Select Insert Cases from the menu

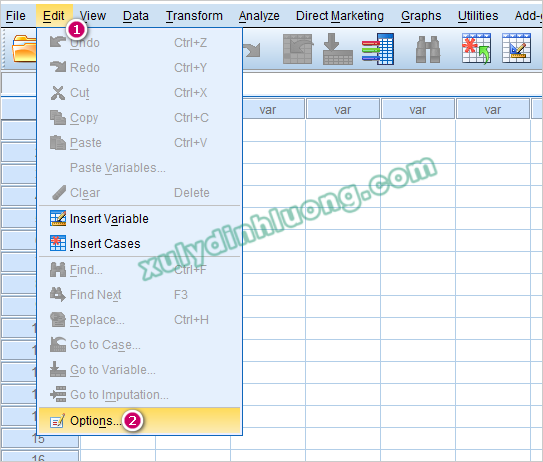[140, 243]
